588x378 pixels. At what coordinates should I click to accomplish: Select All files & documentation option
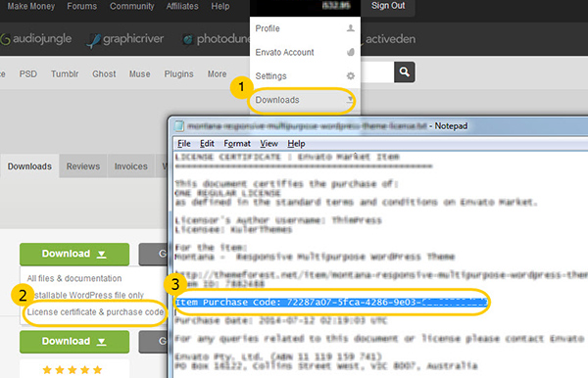(x=74, y=278)
